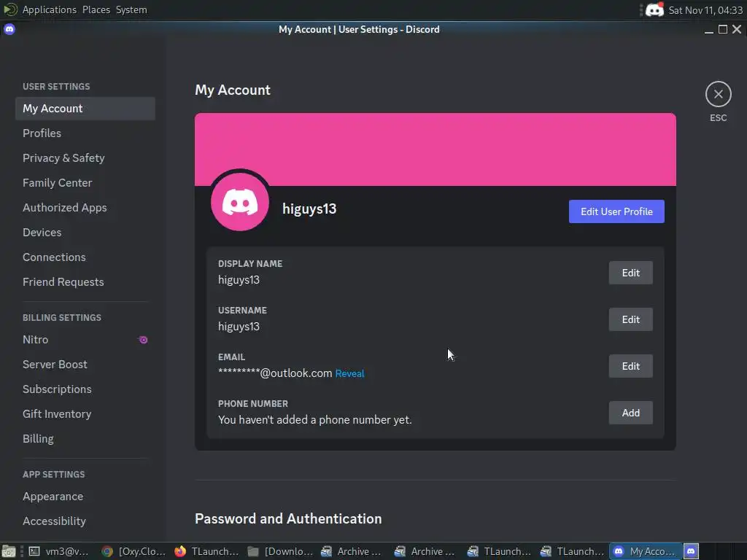Click the pink Discord avatar picture

tap(239, 202)
